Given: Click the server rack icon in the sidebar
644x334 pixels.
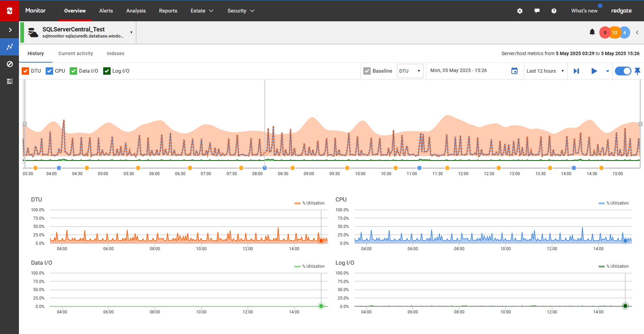Looking at the screenshot, I should click(10, 81).
